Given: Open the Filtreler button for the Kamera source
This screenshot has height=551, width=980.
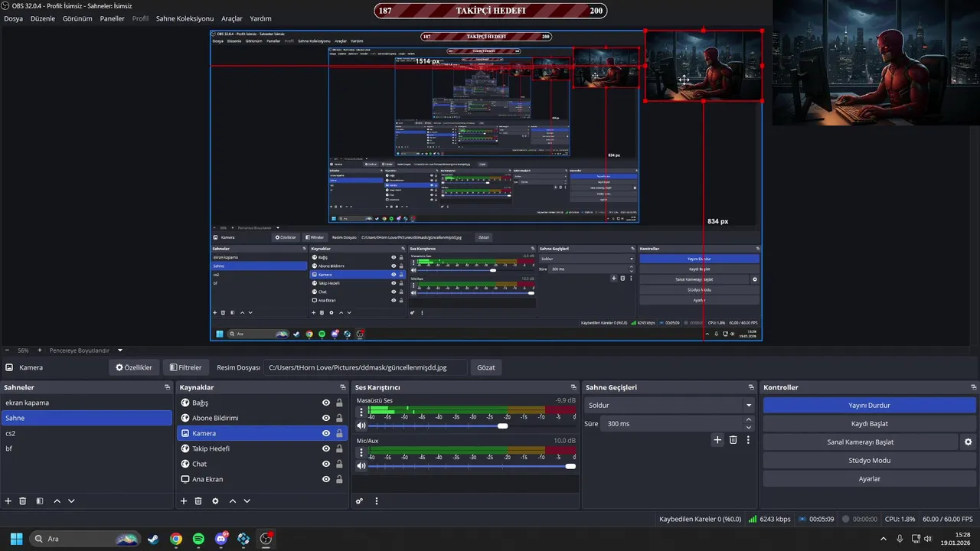Looking at the screenshot, I should pos(186,367).
